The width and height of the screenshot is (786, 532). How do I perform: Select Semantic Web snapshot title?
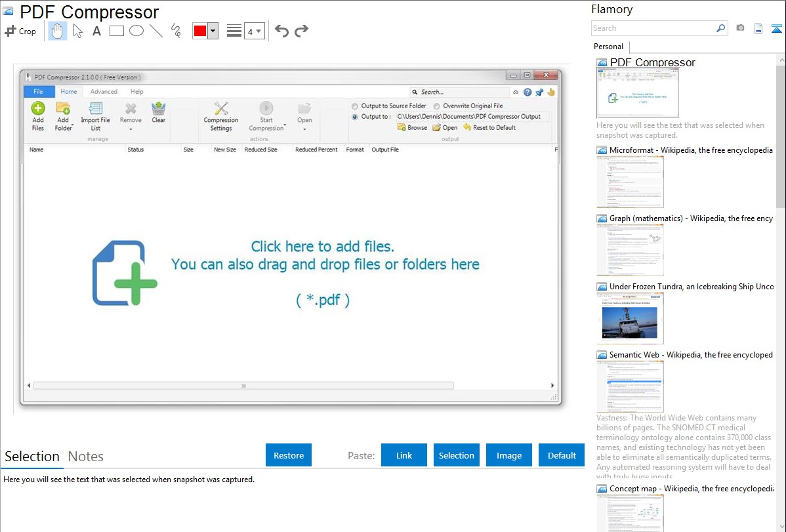click(691, 355)
